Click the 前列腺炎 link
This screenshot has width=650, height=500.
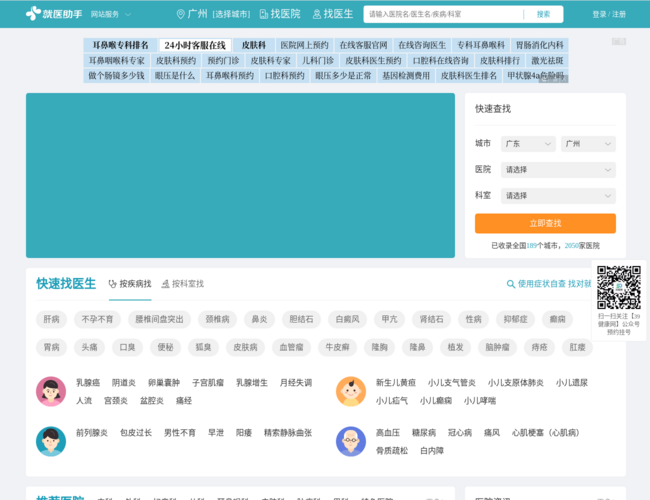click(x=92, y=433)
